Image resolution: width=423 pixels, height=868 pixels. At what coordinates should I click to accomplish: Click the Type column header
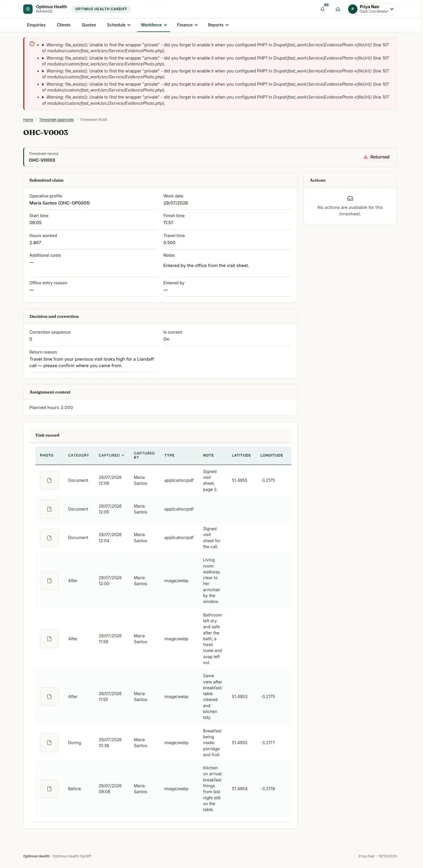pos(170,455)
